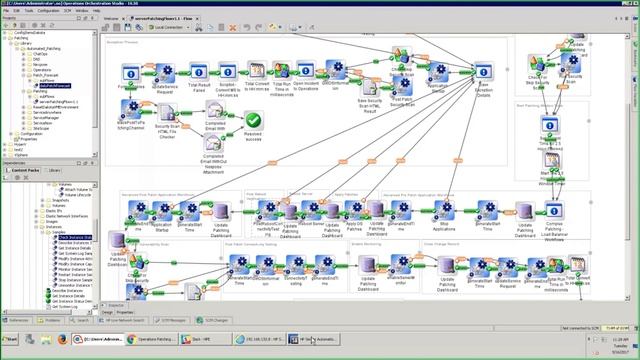Select the Properties item in Projects tree
This screenshot has height=360, width=640.
coord(25,139)
